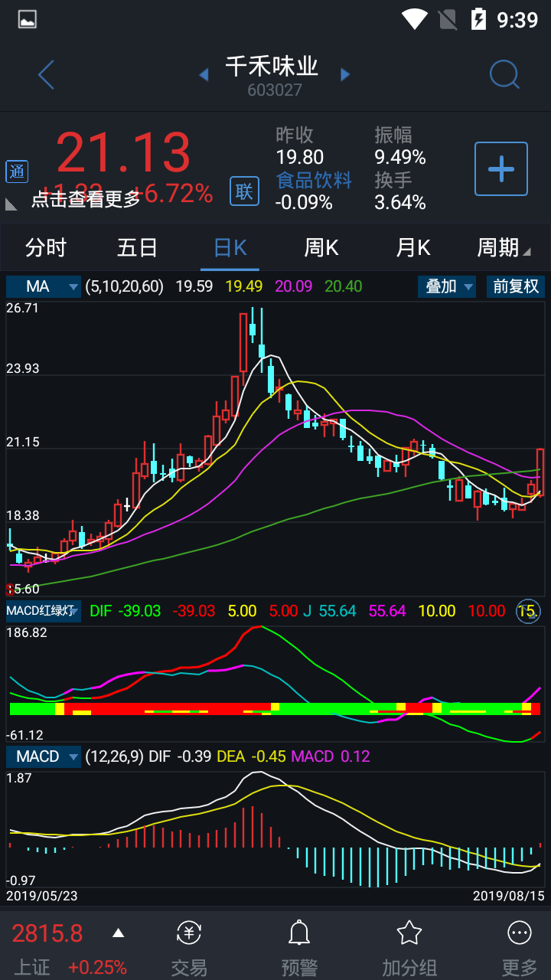Screen dimensions: 551x980
Task: Expand the 周期 period menu
Action: pos(504,247)
